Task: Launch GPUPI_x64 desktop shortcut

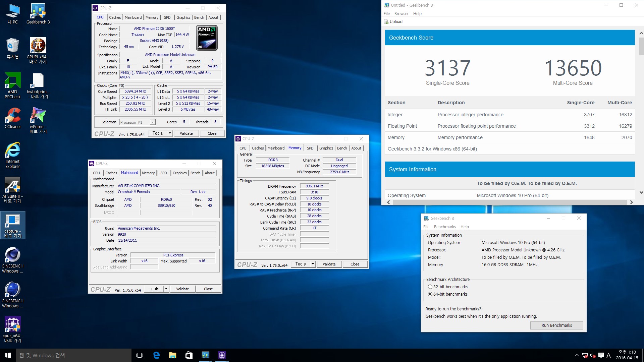Action: coord(38,50)
